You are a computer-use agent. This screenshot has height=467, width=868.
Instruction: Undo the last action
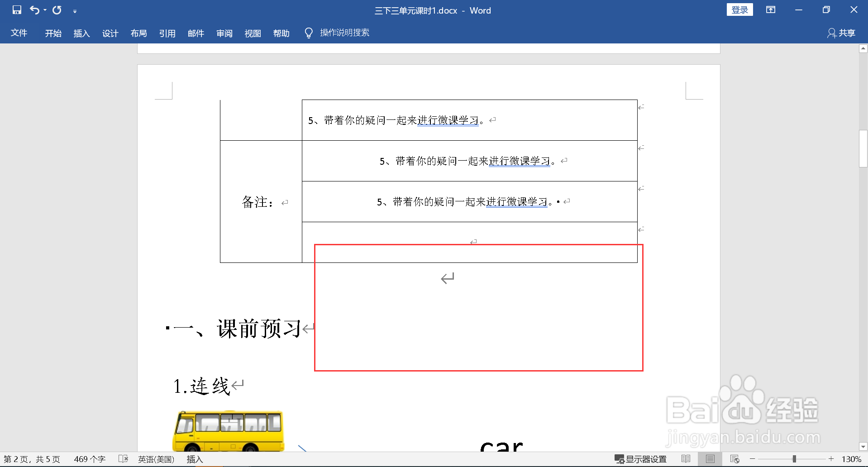pos(34,10)
